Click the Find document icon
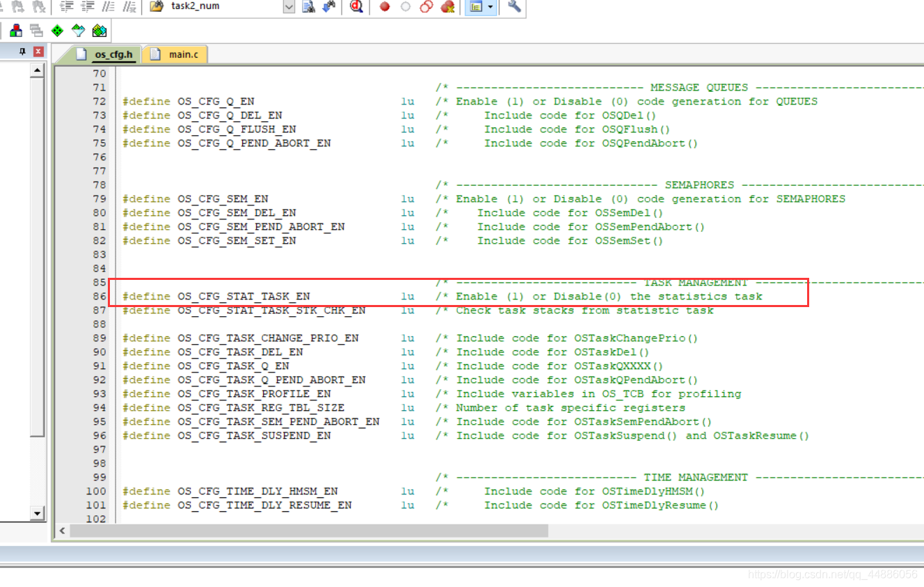 click(309, 7)
